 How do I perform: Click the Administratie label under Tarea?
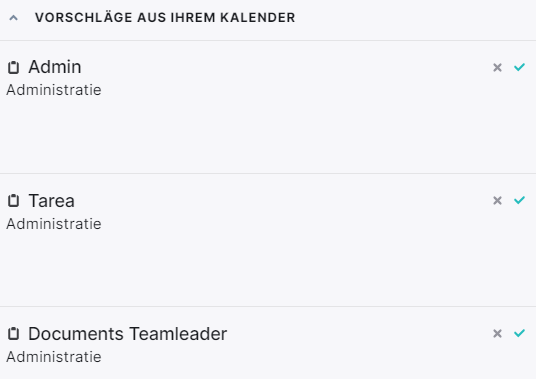click(54, 224)
